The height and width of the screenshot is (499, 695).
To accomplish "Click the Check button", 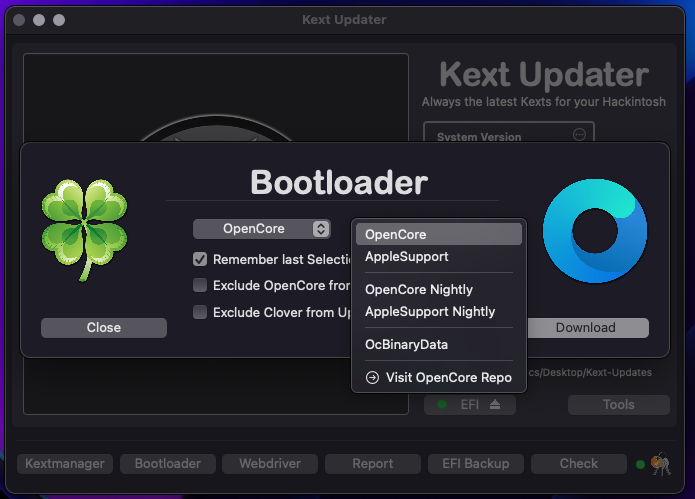I will 578,464.
